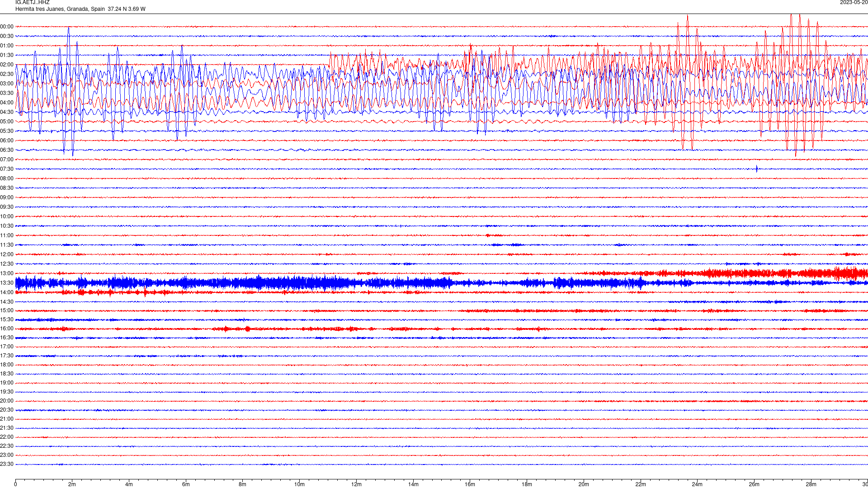Select the 12:00 trace time label

pos(7,254)
